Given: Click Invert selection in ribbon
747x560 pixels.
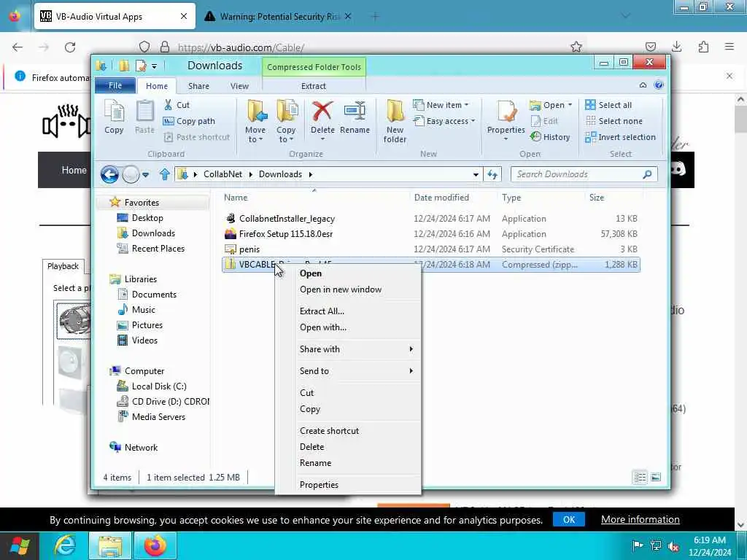Looking at the screenshot, I should point(620,137).
